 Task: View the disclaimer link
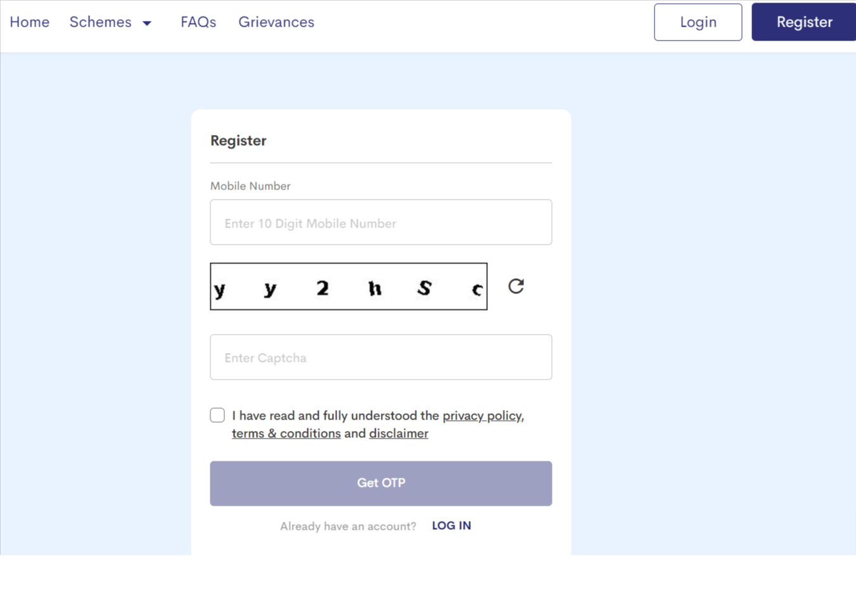tap(399, 433)
